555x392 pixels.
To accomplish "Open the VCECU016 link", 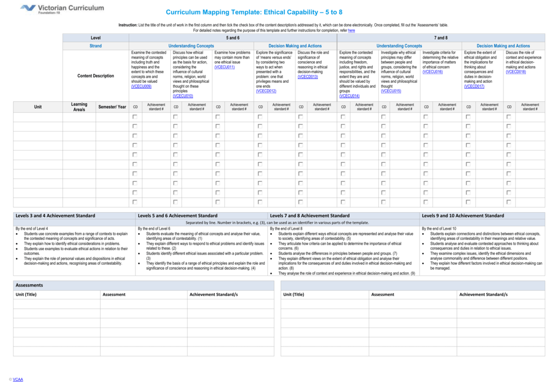I will click(433, 72).
